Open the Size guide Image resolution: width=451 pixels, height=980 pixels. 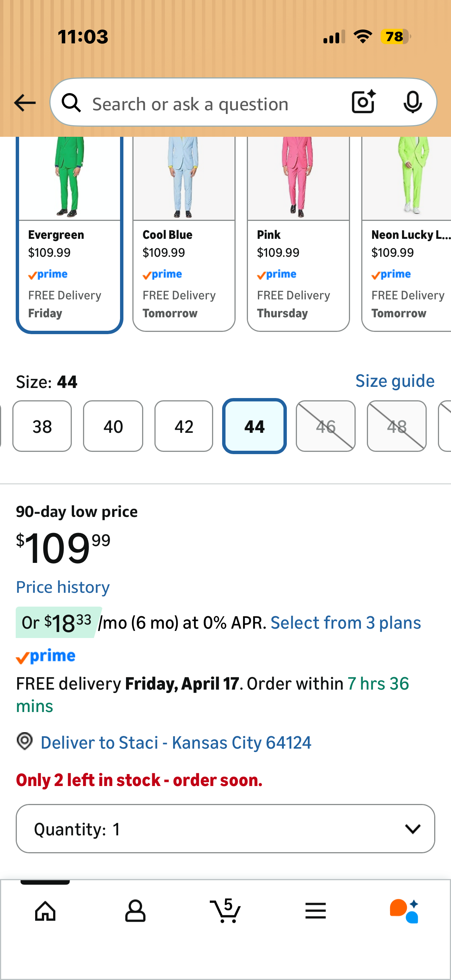395,381
